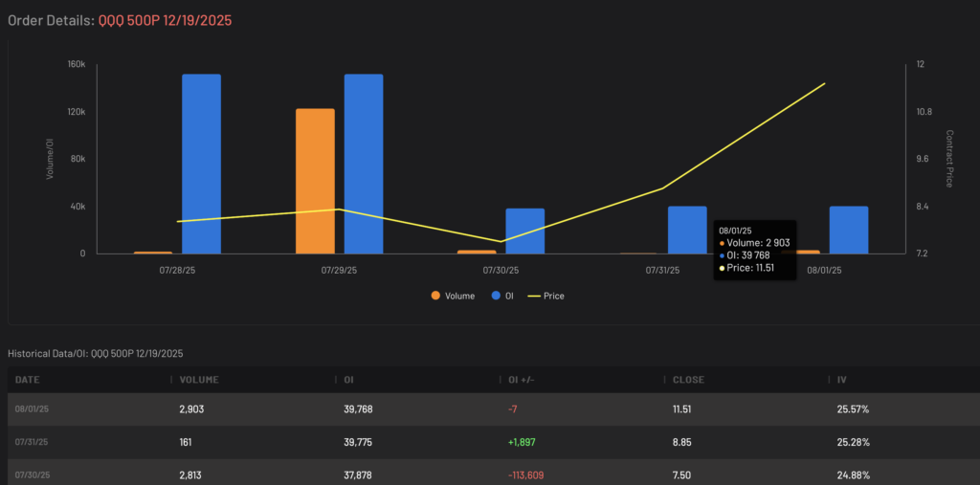This screenshot has width=980, height=485.
Task: Sort table by IV column header
Action: coord(842,380)
